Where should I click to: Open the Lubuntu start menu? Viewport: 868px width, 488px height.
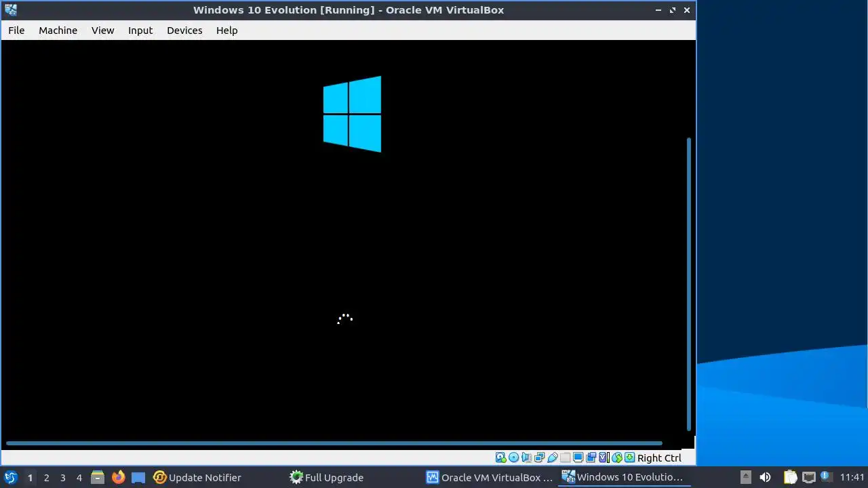coord(10,477)
